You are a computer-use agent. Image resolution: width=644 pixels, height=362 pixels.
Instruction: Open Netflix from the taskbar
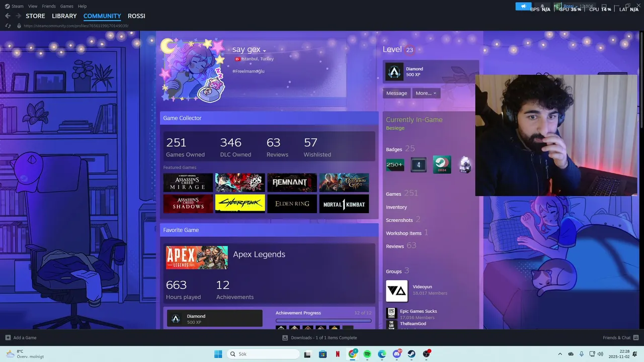(338, 354)
